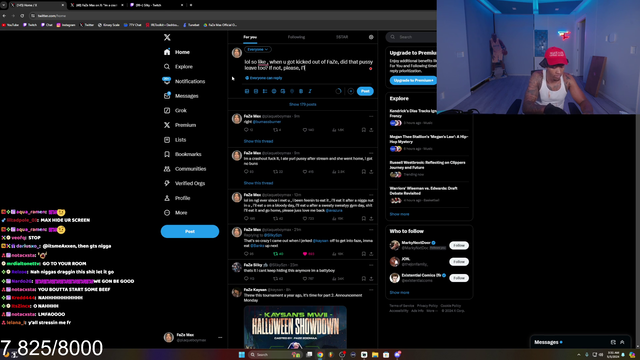Switch to the Twitch browser tab

coord(155,5)
